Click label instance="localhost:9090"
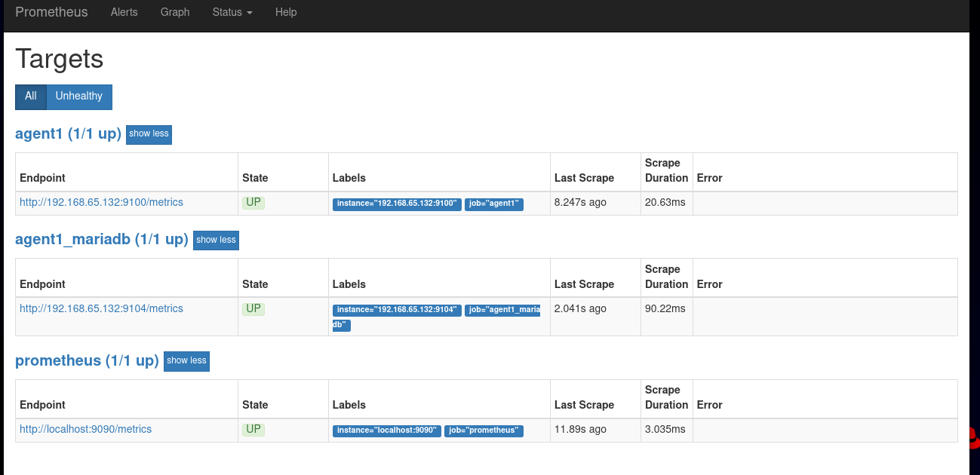The image size is (980, 475). [x=386, y=431]
